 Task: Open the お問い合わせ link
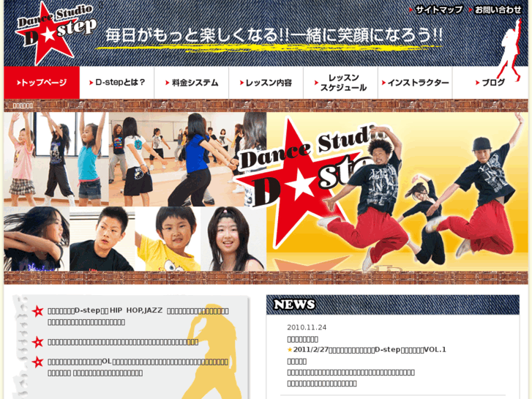pyautogui.click(x=495, y=10)
